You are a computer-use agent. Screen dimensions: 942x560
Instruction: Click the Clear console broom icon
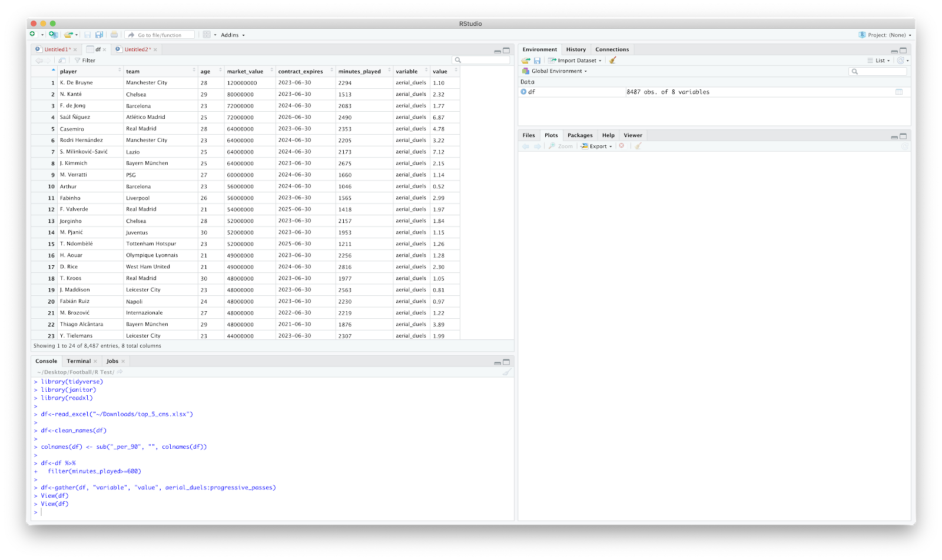506,372
